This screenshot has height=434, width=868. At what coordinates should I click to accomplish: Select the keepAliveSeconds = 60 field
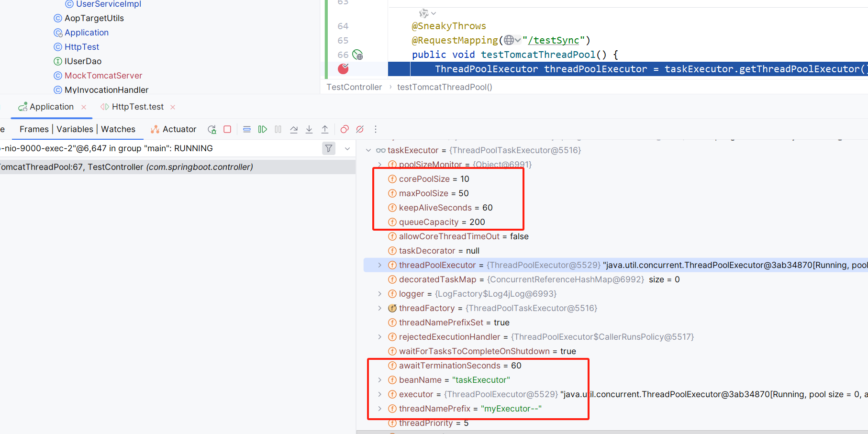[440, 208]
